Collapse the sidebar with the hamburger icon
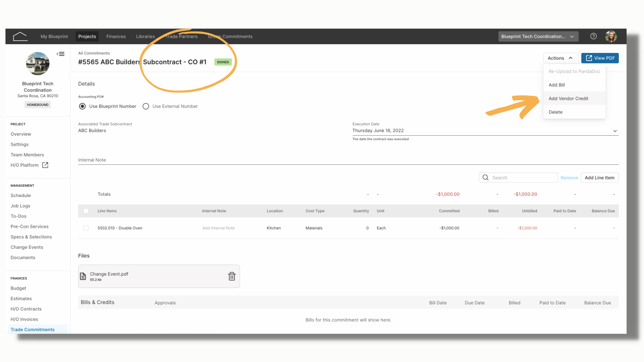Image resolution: width=644 pixels, height=362 pixels. 61,54
